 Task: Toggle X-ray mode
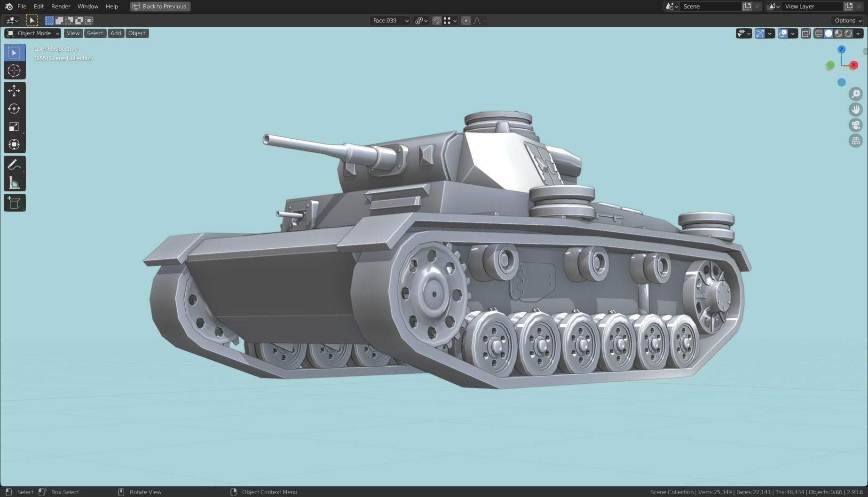(806, 33)
